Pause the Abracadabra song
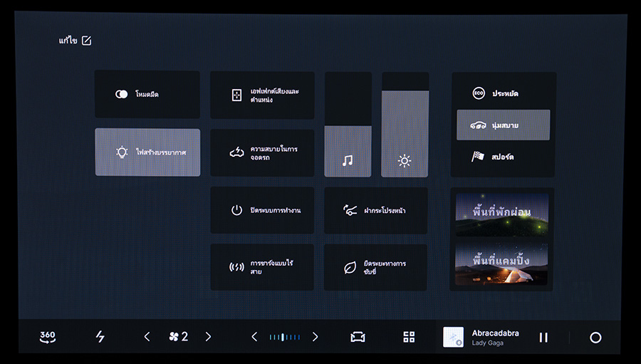 click(543, 338)
